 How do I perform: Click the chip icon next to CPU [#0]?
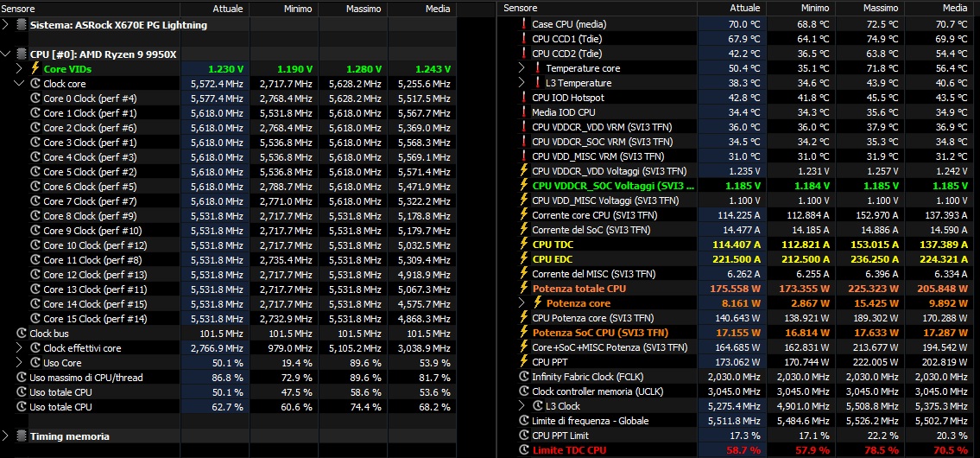(22, 54)
